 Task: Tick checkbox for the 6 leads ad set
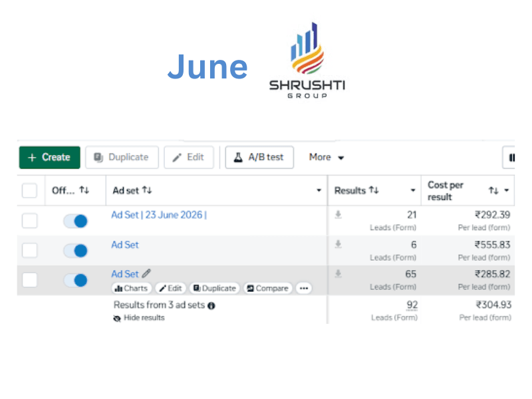(29, 251)
